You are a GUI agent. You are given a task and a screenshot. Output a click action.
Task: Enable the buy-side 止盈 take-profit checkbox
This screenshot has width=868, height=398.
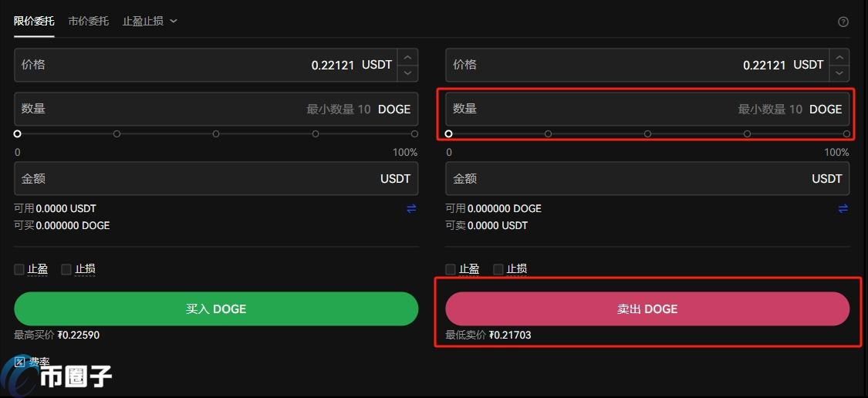20,269
